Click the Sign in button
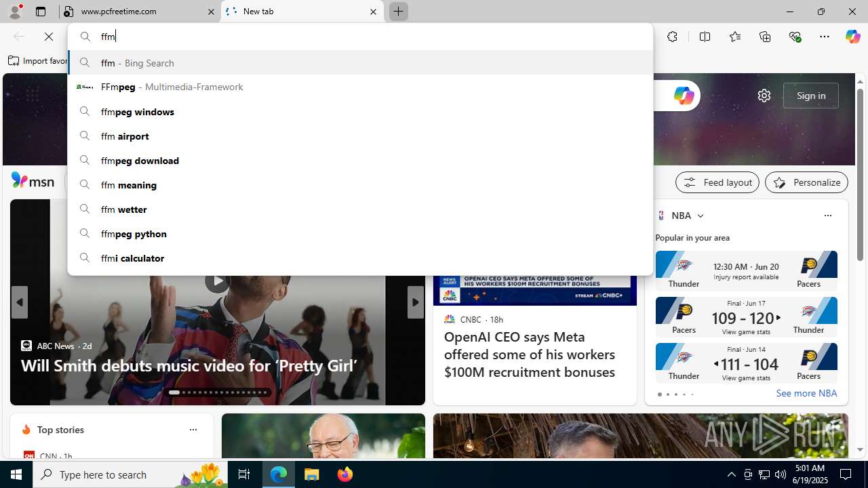868x488 pixels. pyautogui.click(x=811, y=96)
